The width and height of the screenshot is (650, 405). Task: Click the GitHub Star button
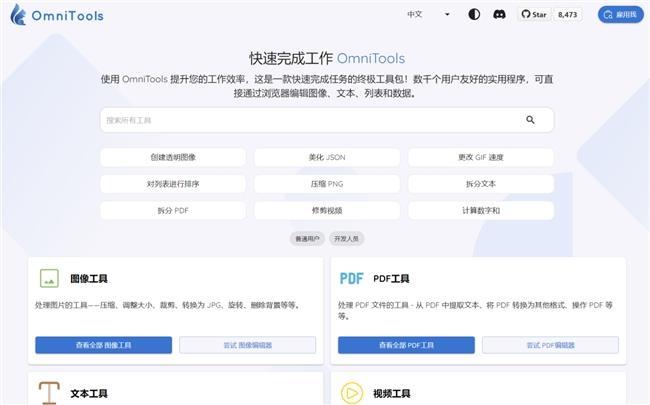534,15
